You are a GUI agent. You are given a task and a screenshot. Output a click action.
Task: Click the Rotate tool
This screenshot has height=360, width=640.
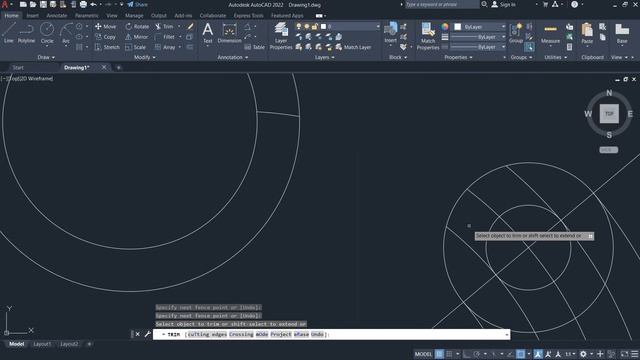pos(137,27)
